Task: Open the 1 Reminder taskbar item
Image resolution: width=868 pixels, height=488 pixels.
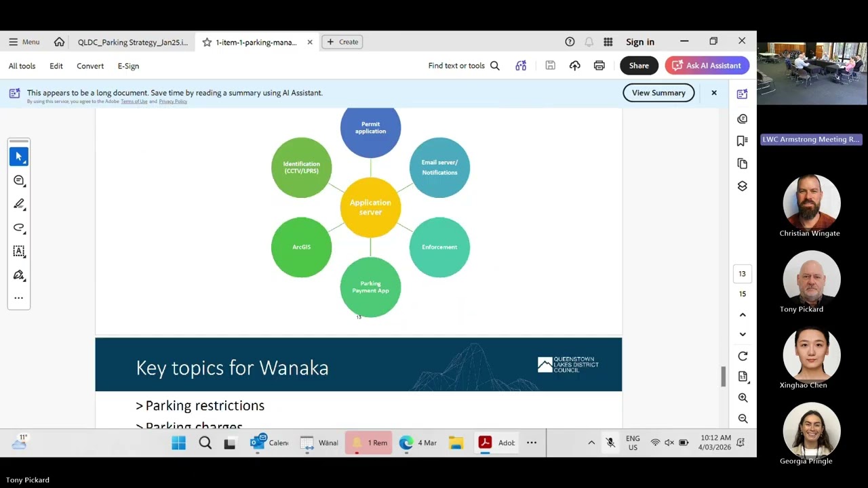Action: pos(370,443)
